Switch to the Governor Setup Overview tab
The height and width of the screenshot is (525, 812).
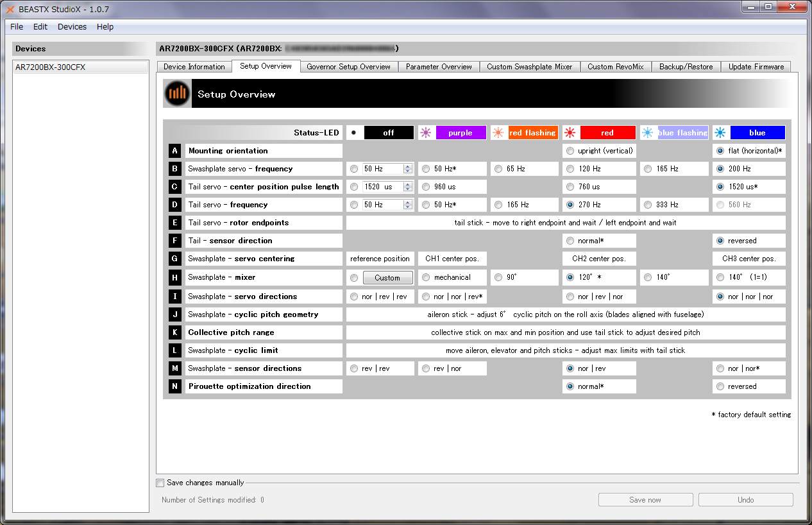coord(348,67)
